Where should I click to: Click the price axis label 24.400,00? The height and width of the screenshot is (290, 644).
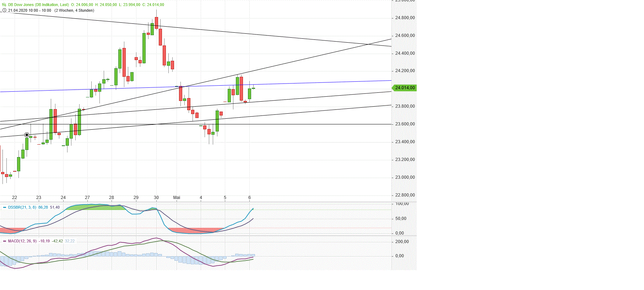point(405,53)
